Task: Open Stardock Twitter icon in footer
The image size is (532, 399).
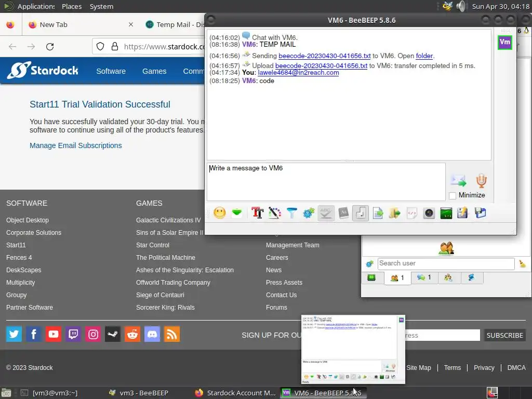Action: point(14,335)
